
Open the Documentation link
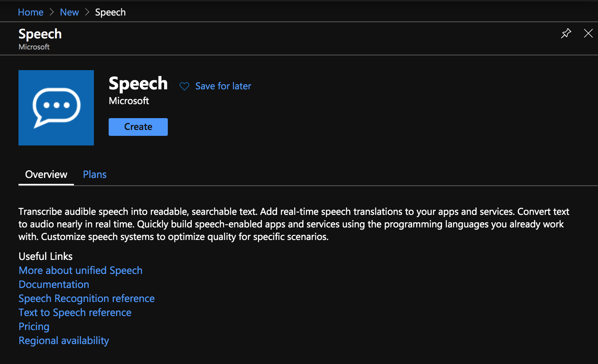click(x=54, y=285)
